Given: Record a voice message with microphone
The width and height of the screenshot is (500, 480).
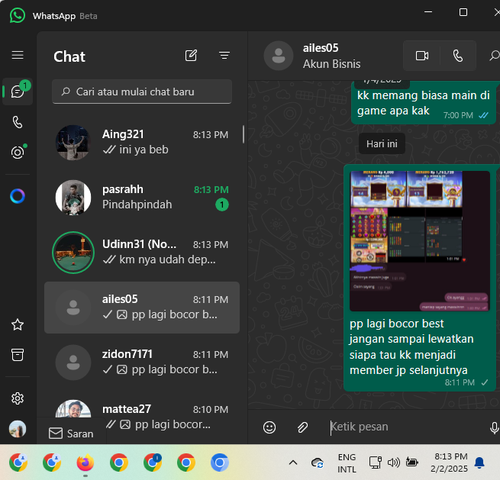Looking at the screenshot, I should pos(494,428).
